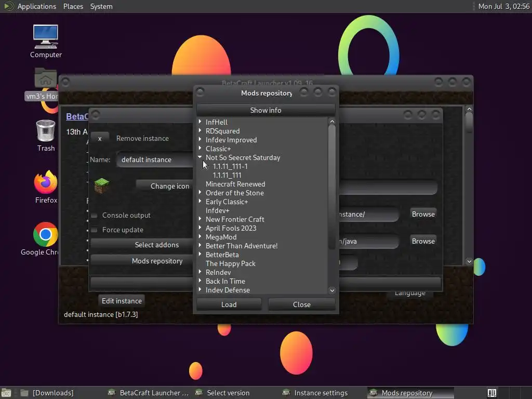The width and height of the screenshot is (532, 399).
Task: Click the Browse button beside instance path
Action: 423,214
